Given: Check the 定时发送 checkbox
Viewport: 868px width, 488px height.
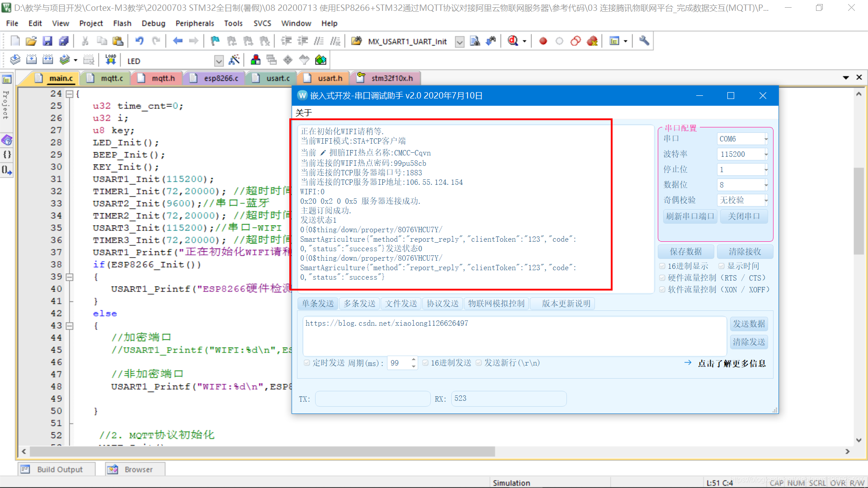Looking at the screenshot, I should [x=307, y=363].
